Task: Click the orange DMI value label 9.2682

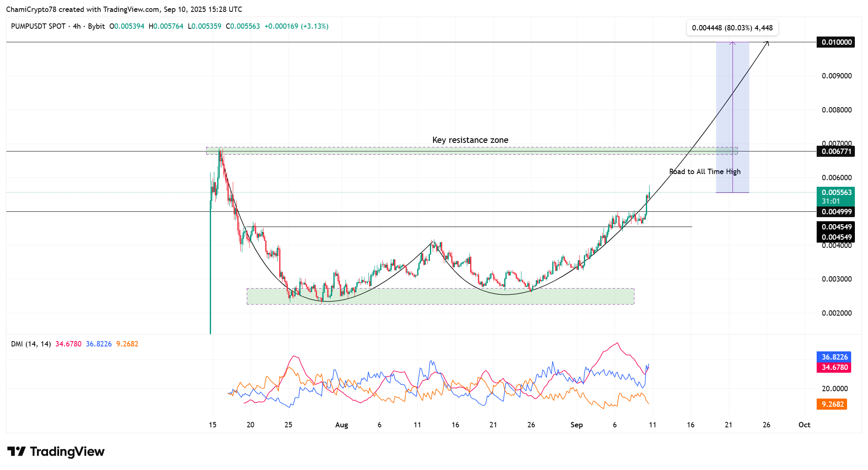Action: (832, 404)
